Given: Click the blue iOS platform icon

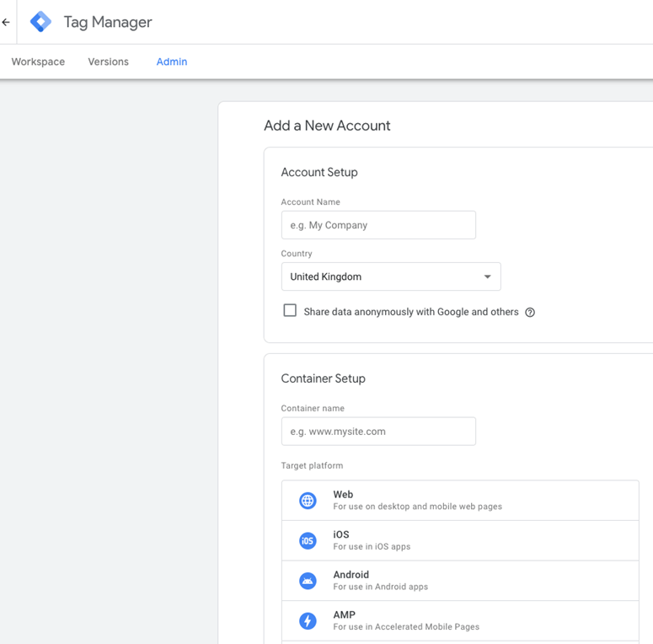Looking at the screenshot, I should coord(308,540).
